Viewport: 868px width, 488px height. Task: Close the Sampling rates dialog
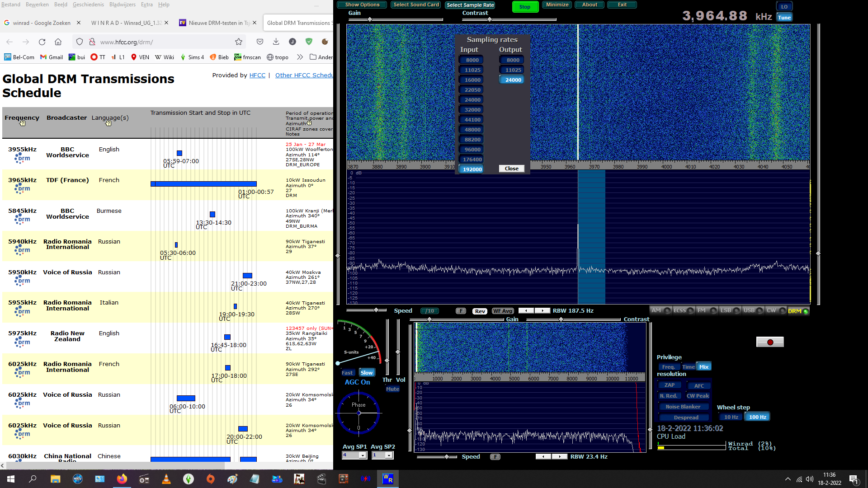pos(512,169)
